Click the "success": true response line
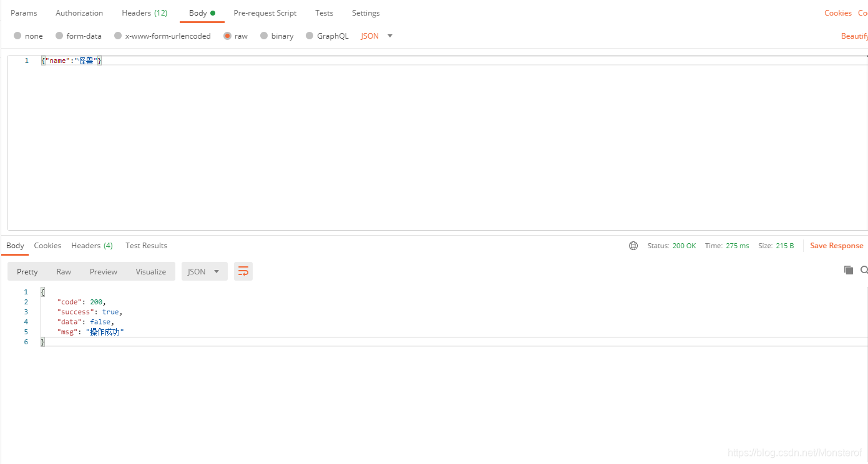This screenshot has height=464, width=868. [90, 312]
